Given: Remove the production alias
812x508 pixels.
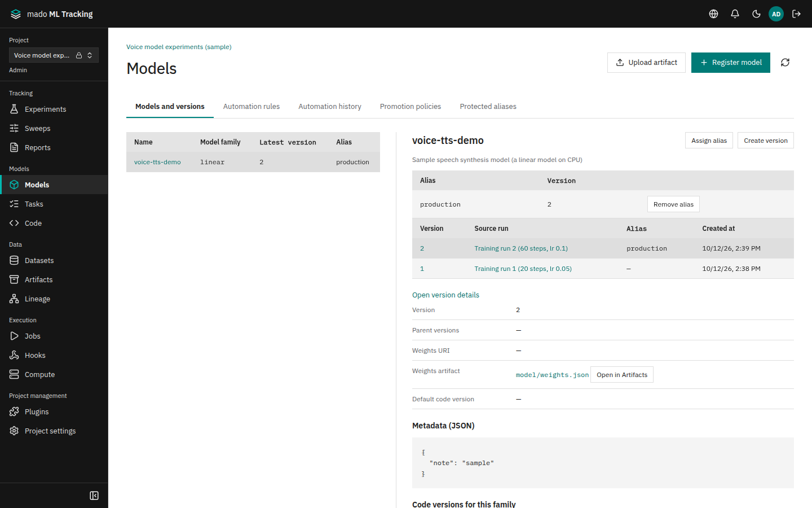Looking at the screenshot, I should click(x=673, y=204).
